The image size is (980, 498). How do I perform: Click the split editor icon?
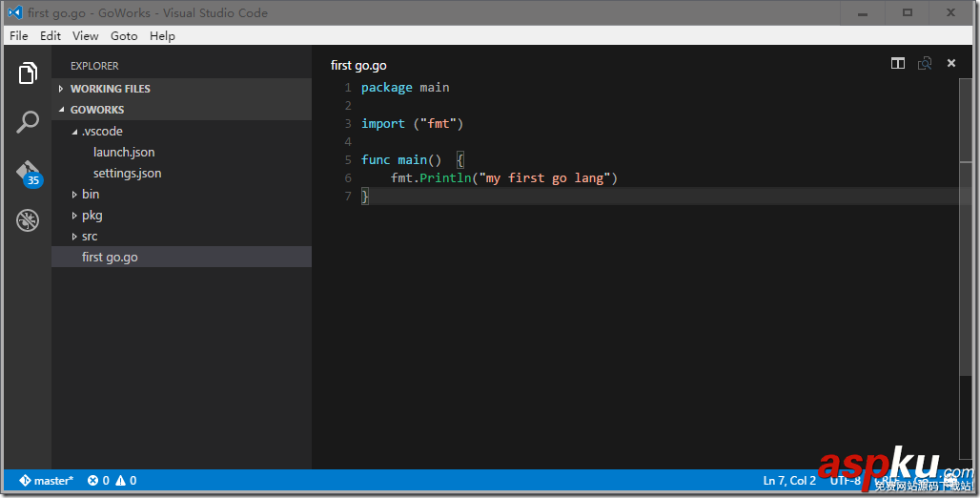897,64
